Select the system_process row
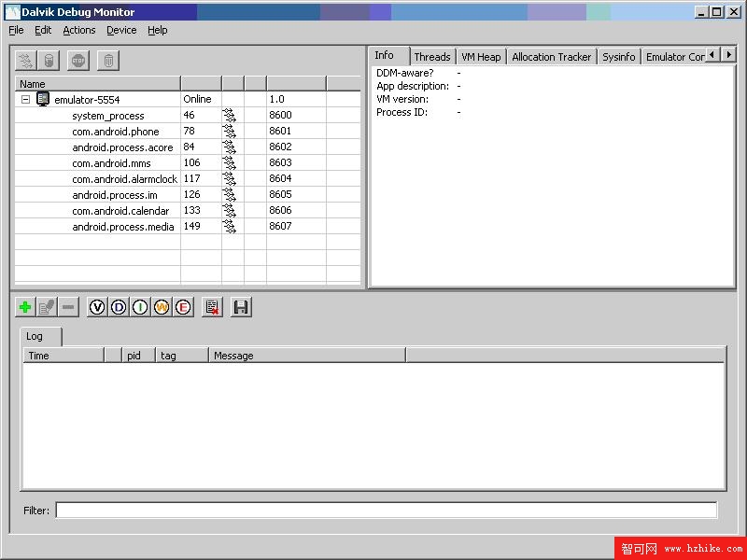The image size is (747, 560). 108,116
